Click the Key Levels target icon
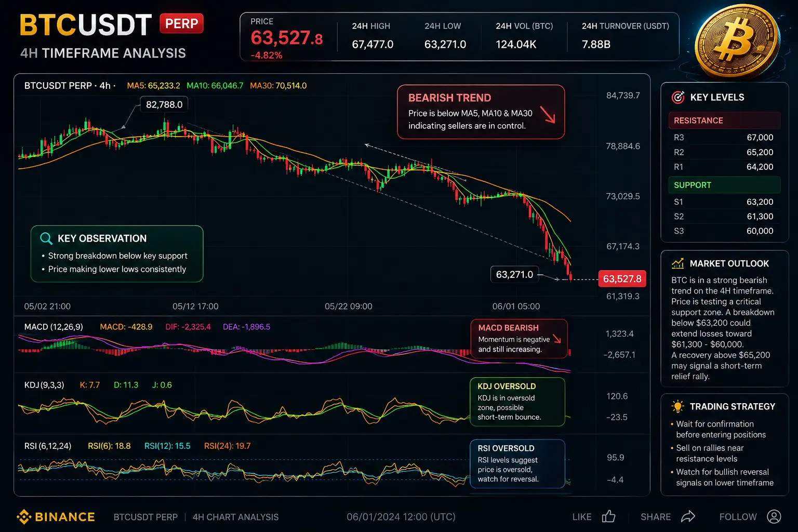Image resolution: width=798 pixels, height=532 pixels. point(678,97)
